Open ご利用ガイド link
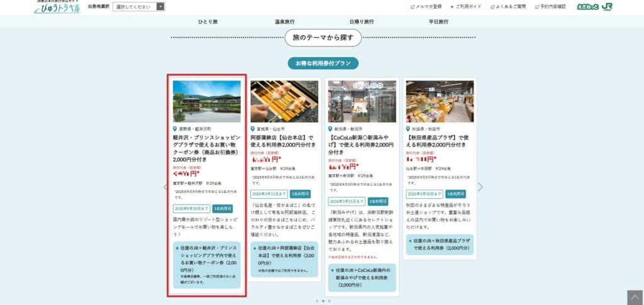The width and height of the screenshot is (644, 305). click(x=466, y=6)
